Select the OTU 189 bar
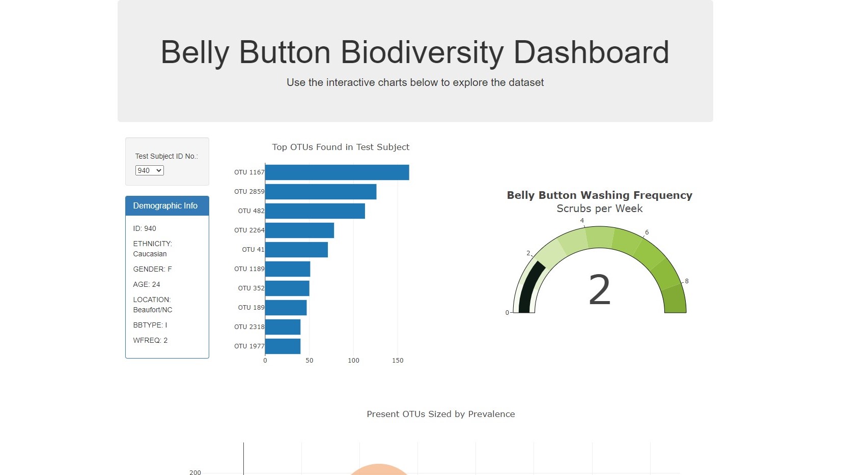868x475 pixels. tap(286, 308)
